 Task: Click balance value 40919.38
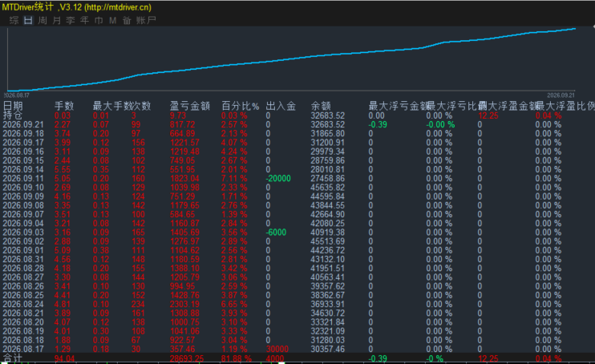click(x=327, y=233)
